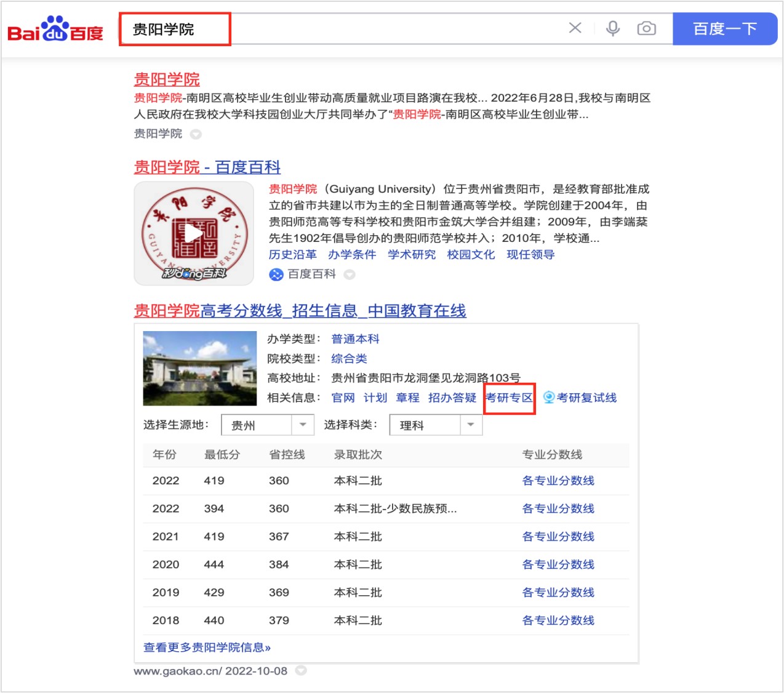Select the 384 provincial line cell

click(279, 564)
